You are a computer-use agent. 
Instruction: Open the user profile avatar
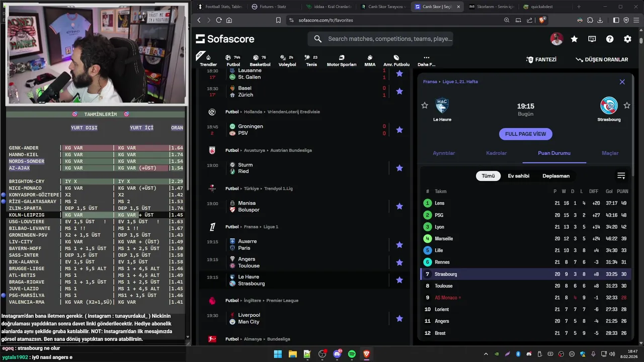[x=556, y=39]
